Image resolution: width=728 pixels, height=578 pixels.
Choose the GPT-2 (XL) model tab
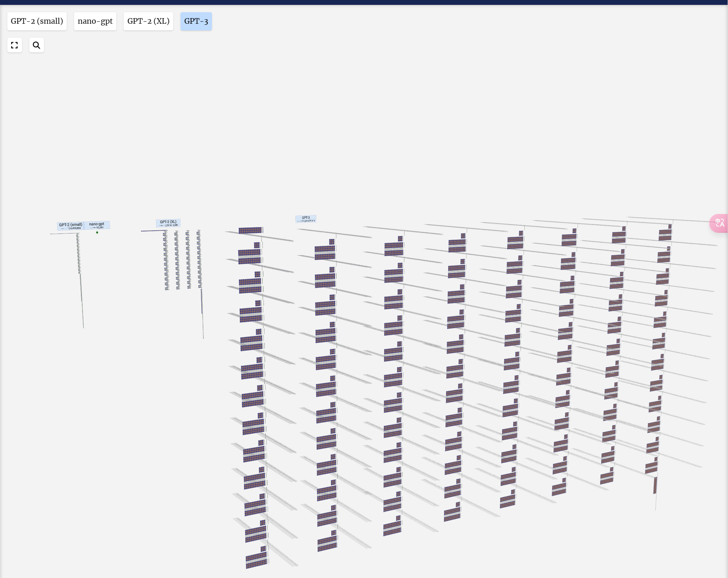[148, 21]
